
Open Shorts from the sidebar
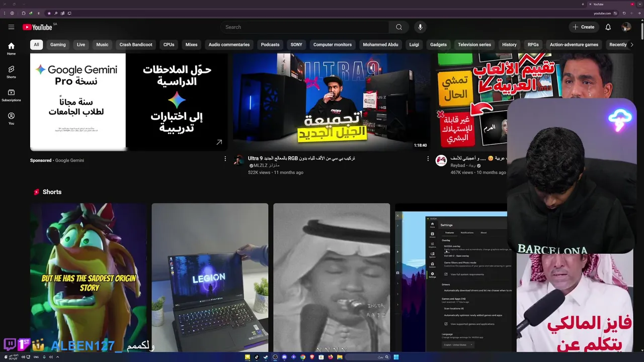(x=11, y=72)
